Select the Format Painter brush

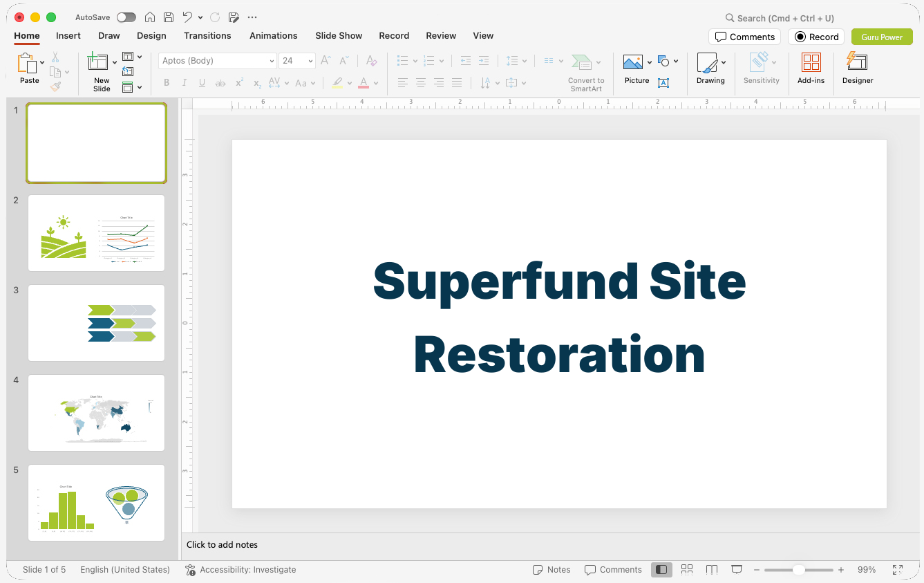(x=55, y=86)
